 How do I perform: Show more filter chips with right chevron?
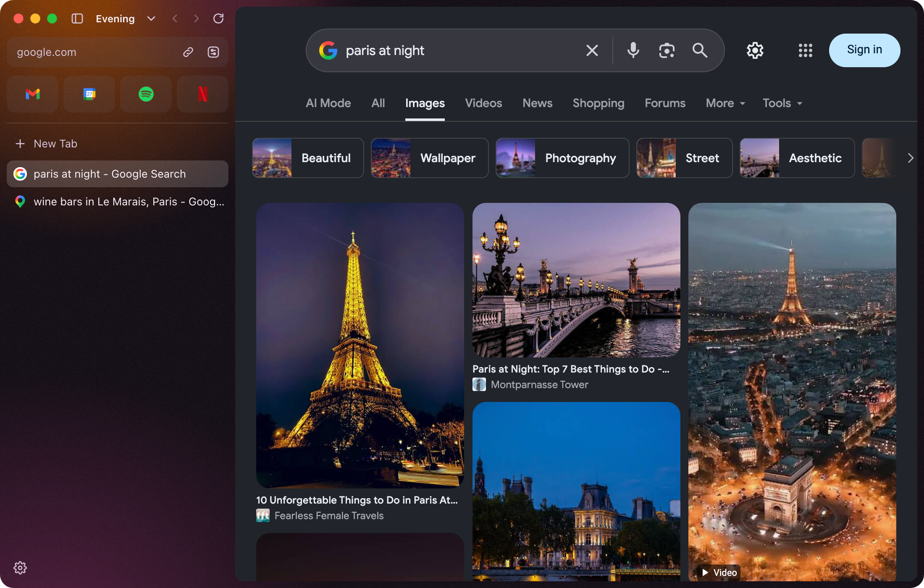point(910,158)
